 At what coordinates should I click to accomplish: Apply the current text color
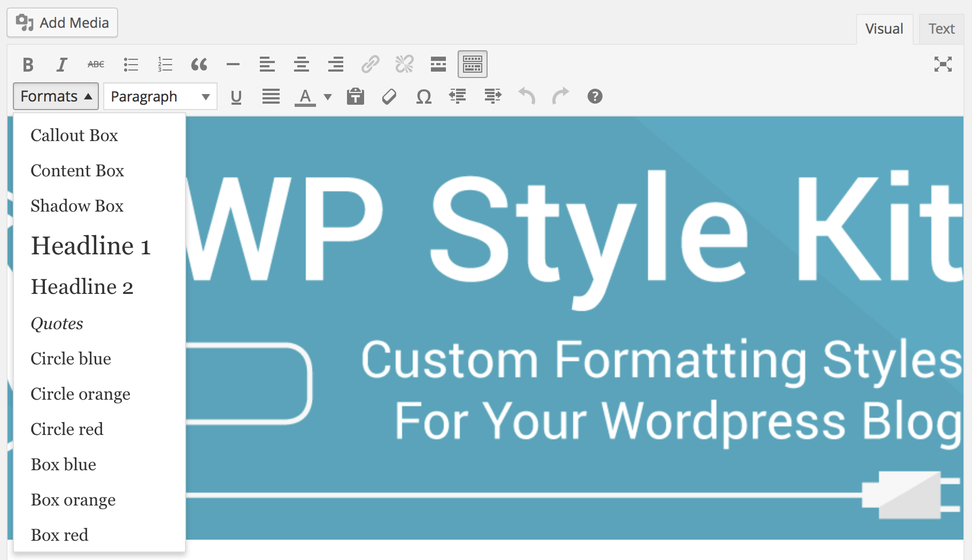coord(305,97)
